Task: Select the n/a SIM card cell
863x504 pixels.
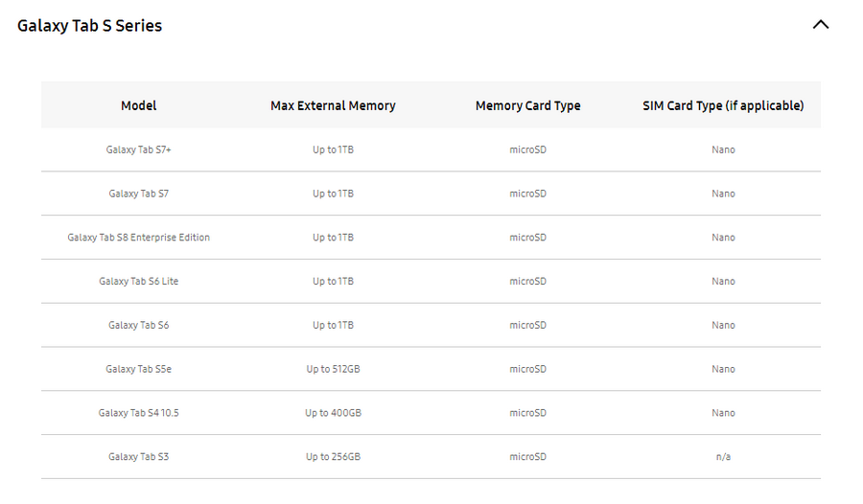Action: coord(723,457)
